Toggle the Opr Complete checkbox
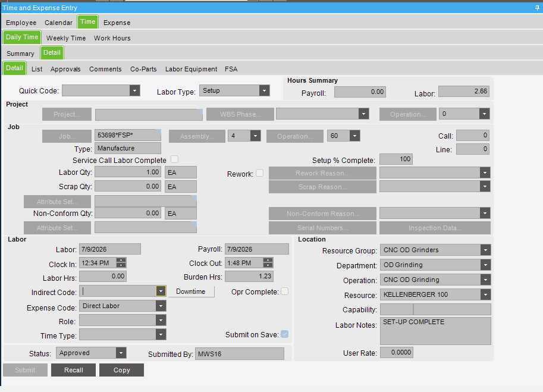This screenshot has height=392, width=543. (284, 291)
